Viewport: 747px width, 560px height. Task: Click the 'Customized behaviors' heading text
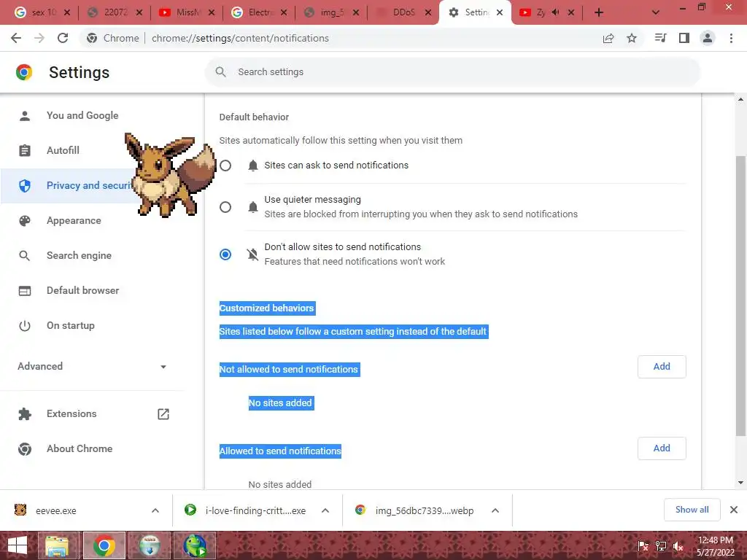tap(267, 308)
